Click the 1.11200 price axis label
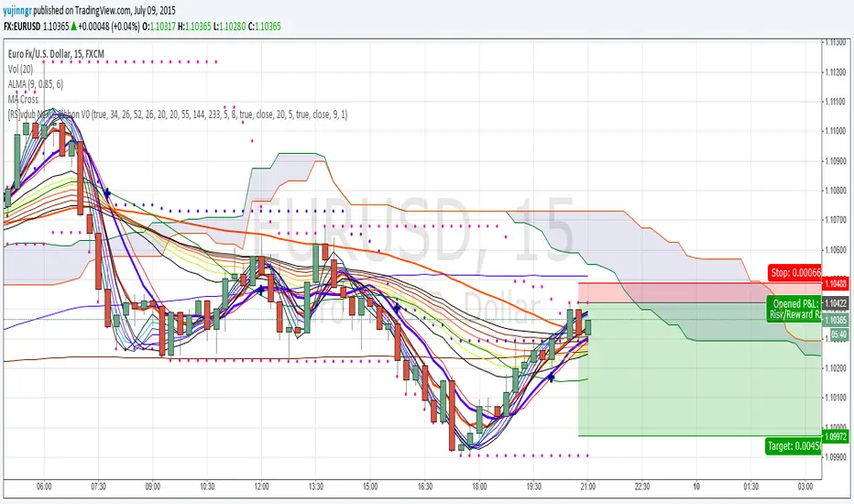This screenshot has height=504, width=854. [836, 71]
